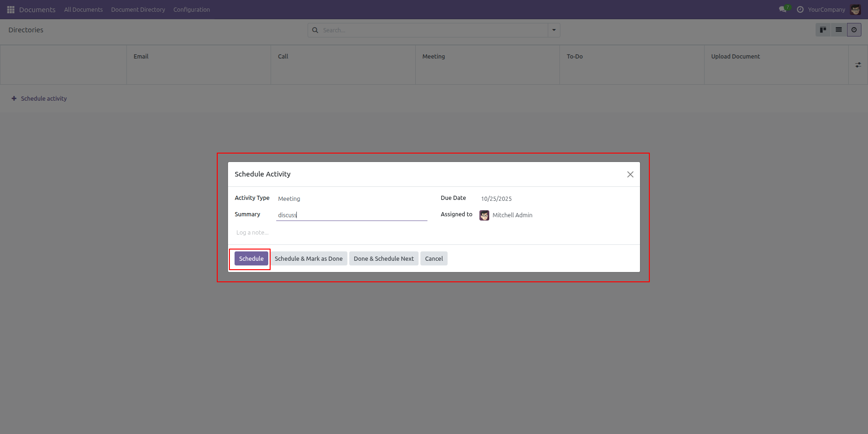Open the conversations chat icon

tap(782, 9)
